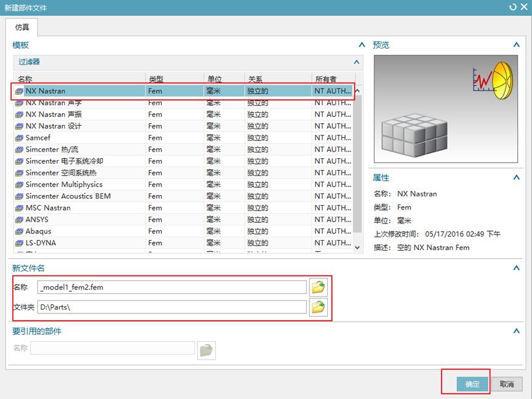Click the Samcef template icon

[x=19, y=138]
